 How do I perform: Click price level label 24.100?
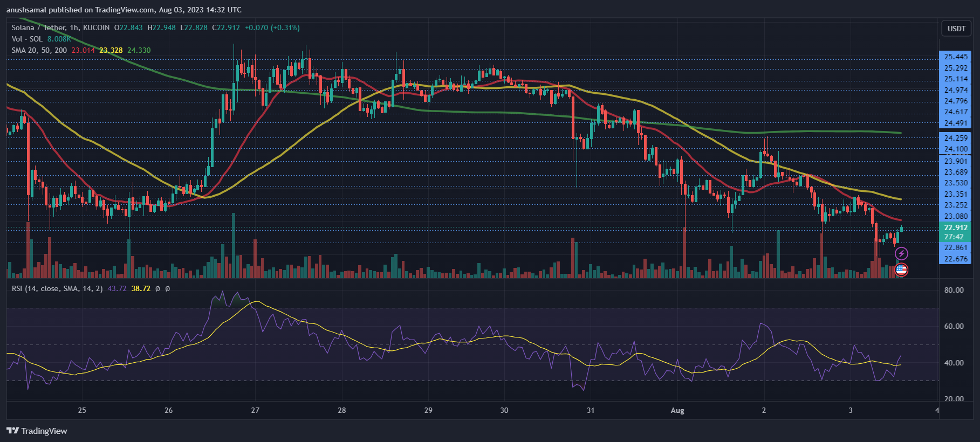956,149
